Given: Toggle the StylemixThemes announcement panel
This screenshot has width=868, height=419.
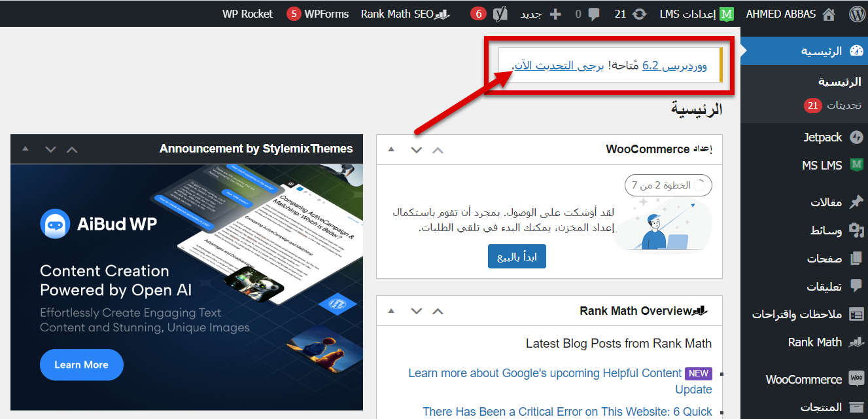Looking at the screenshot, I should 26,149.
